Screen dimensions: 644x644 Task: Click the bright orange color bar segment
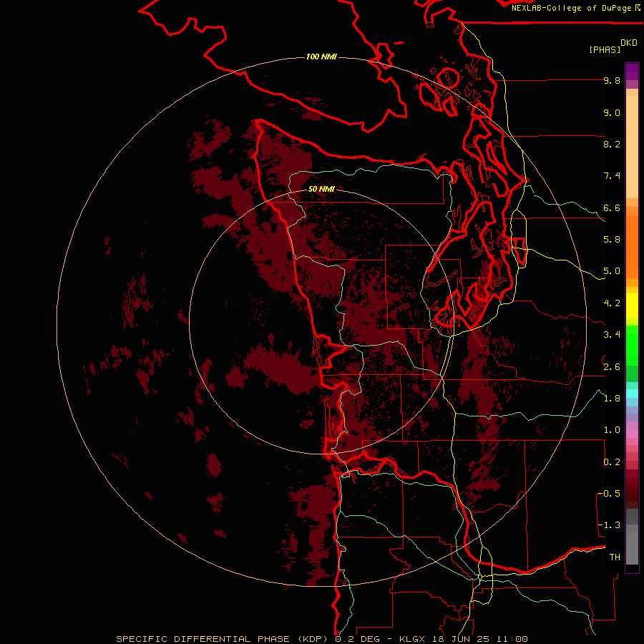tap(632, 246)
